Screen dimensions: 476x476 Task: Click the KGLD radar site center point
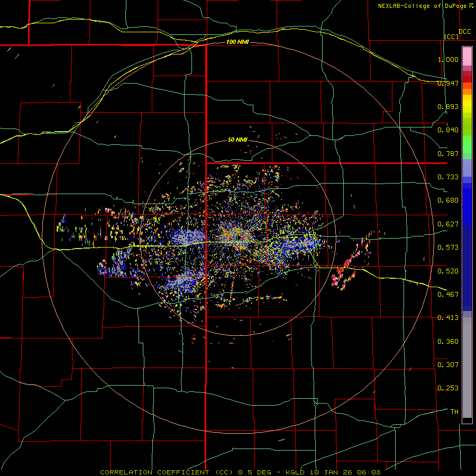click(x=239, y=237)
